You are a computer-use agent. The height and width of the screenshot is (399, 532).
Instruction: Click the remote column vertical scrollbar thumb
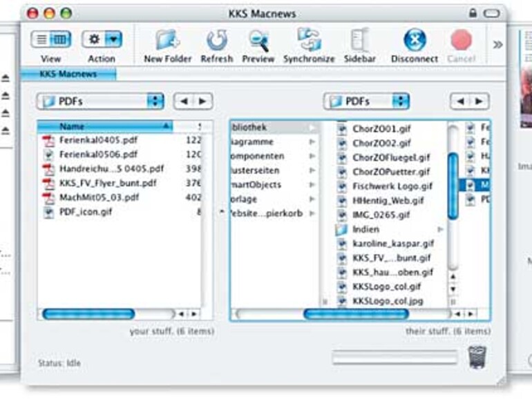pyautogui.click(x=453, y=186)
